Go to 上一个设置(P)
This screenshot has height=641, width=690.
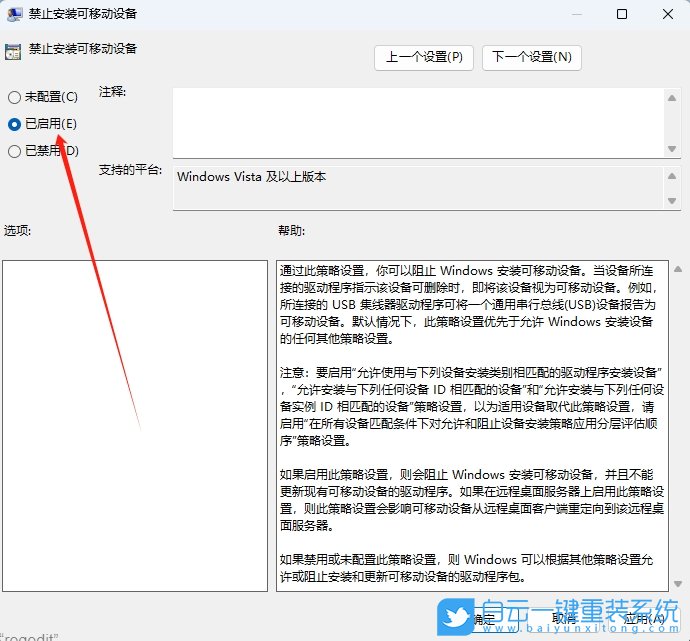point(424,57)
